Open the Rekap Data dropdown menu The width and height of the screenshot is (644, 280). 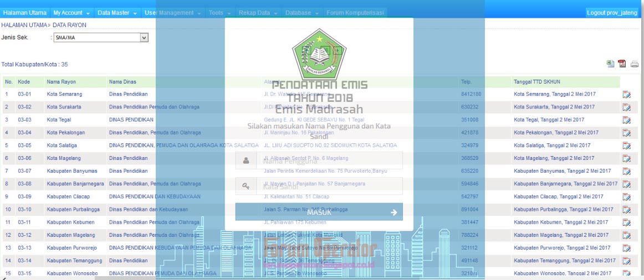pos(258,13)
